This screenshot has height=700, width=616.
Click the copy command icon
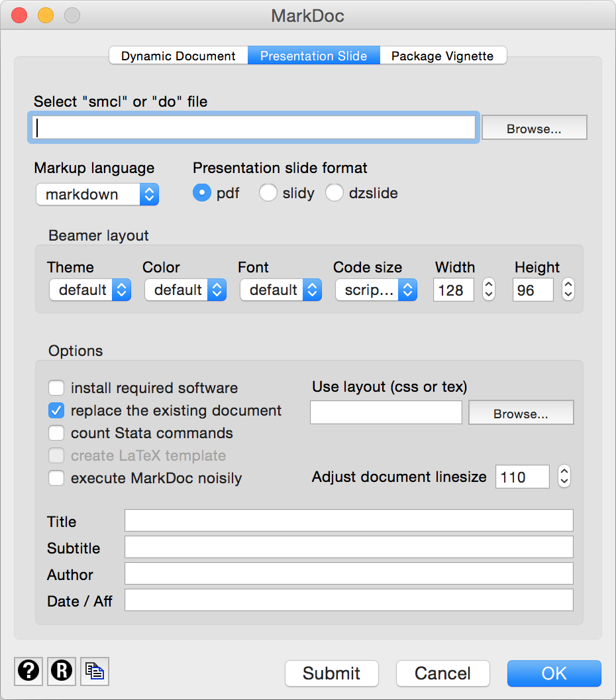[x=95, y=671]
